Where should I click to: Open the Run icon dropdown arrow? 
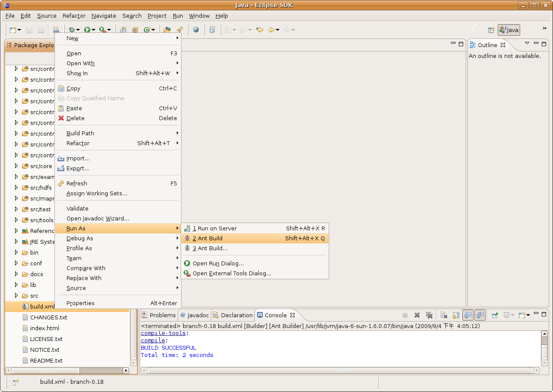(x=94, y=30)
